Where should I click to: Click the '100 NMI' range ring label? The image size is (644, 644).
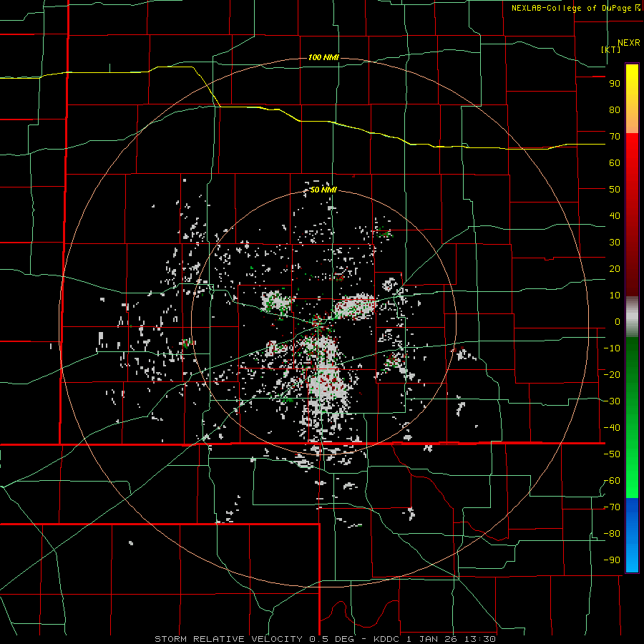tap(323, 57)
